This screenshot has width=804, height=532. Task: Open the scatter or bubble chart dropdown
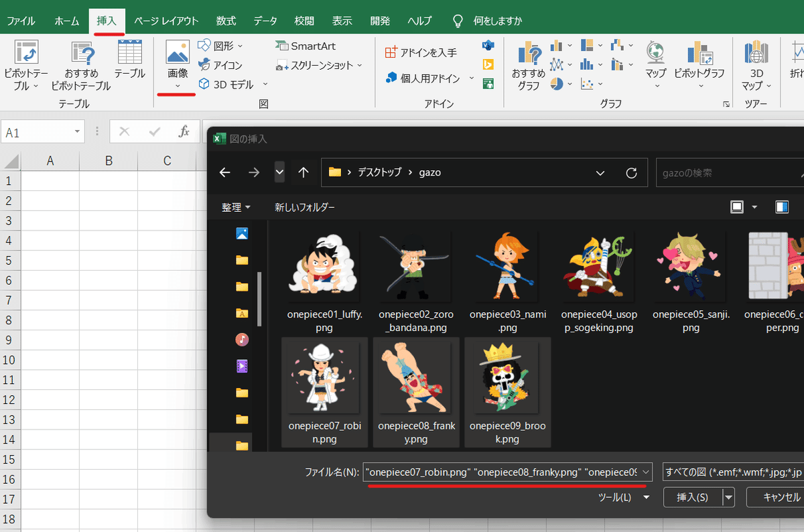click(592, 84)
